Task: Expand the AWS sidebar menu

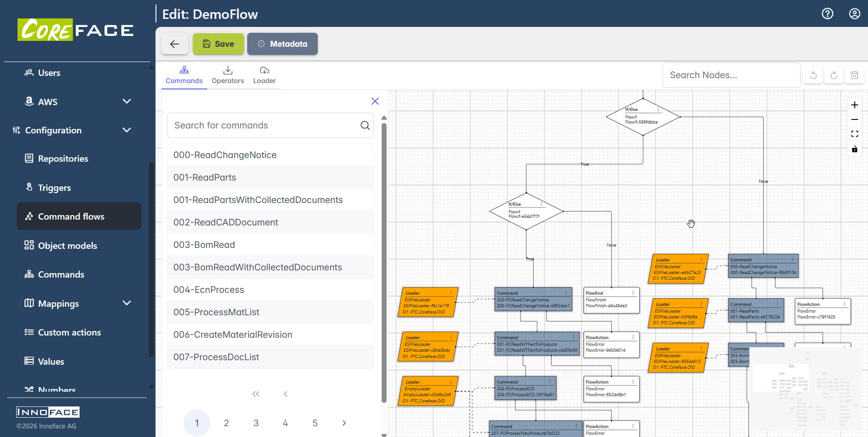Action: click(127, 102)
